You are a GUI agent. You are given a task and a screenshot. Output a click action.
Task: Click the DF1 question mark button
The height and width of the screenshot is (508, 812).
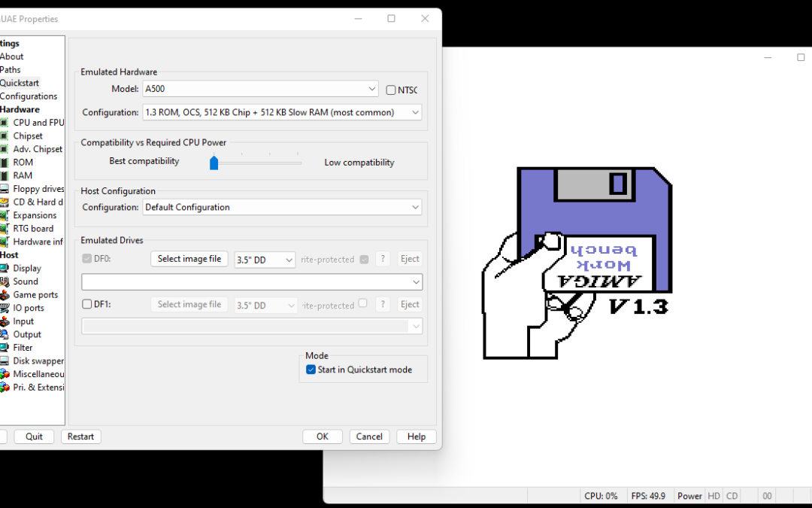click(383, 304)
